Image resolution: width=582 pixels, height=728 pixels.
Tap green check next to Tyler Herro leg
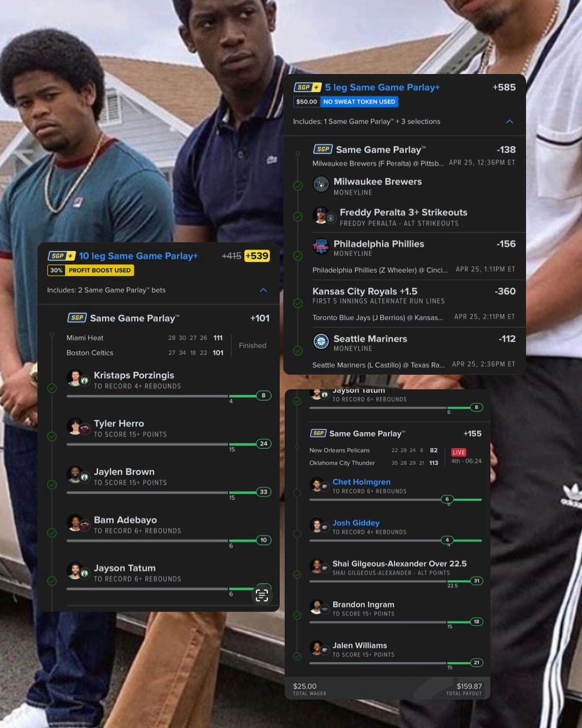pos(52,436)
